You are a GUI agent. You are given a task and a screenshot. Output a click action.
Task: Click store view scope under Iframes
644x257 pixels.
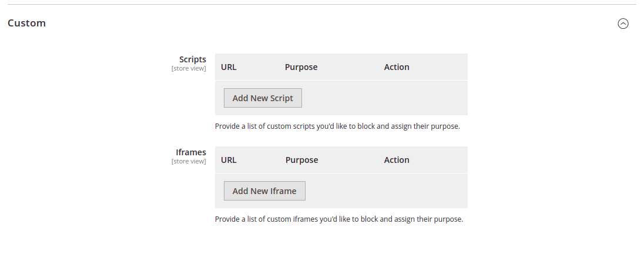(x=189, y=161)
